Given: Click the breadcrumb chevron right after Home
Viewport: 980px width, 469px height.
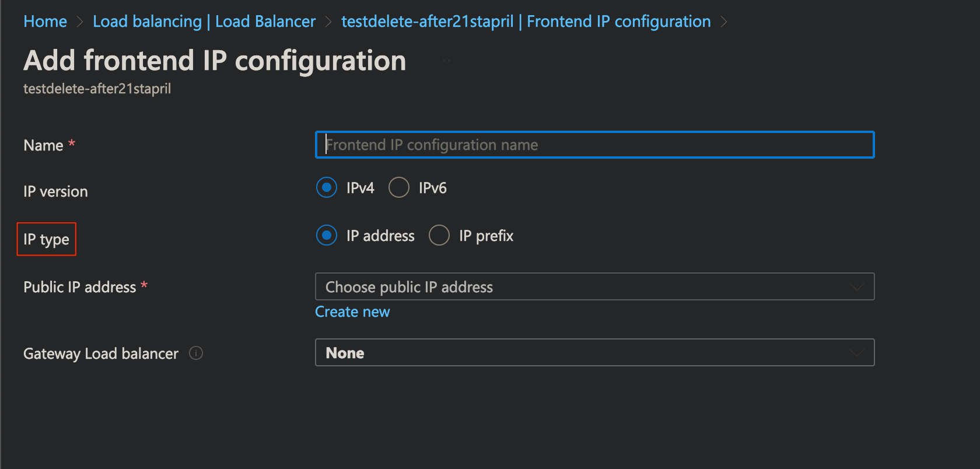Looking at the screenshot, I should point(80,22).
